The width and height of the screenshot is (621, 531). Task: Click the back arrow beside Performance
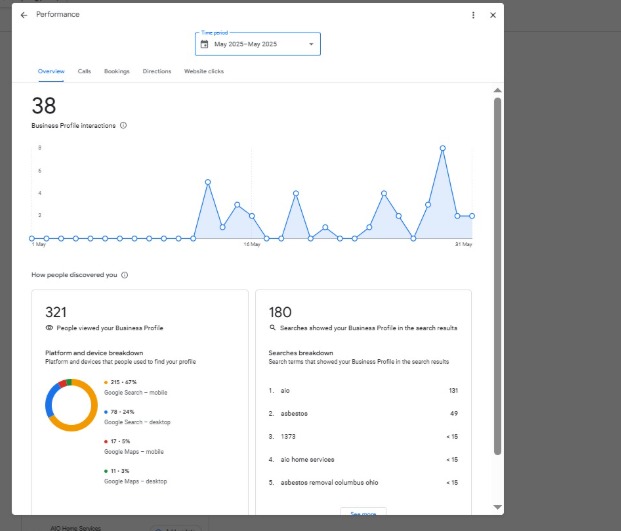coord(24,15)
